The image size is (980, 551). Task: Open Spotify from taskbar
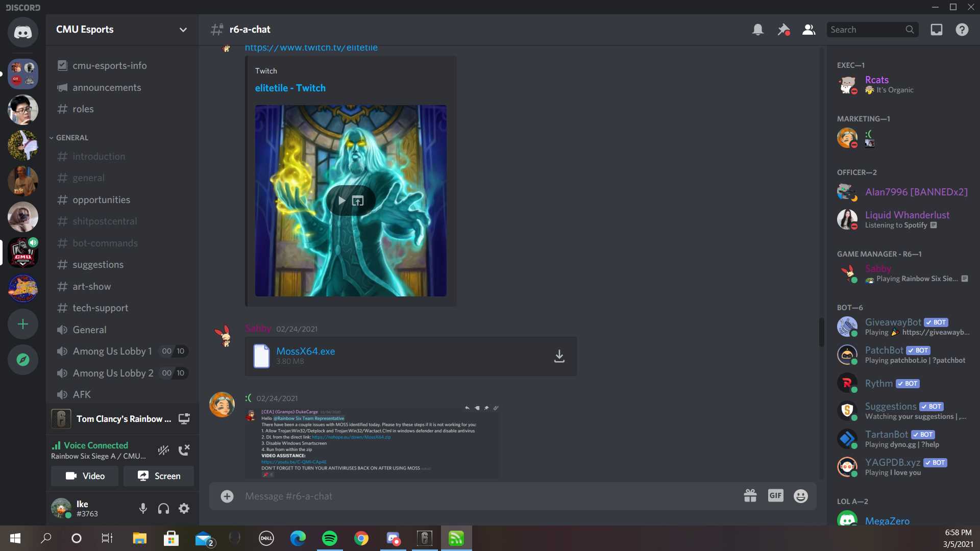[330, 538]
